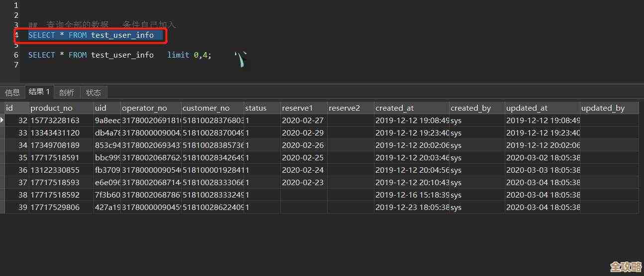Select the uid cell starting with db4a78

click(107, 133)
